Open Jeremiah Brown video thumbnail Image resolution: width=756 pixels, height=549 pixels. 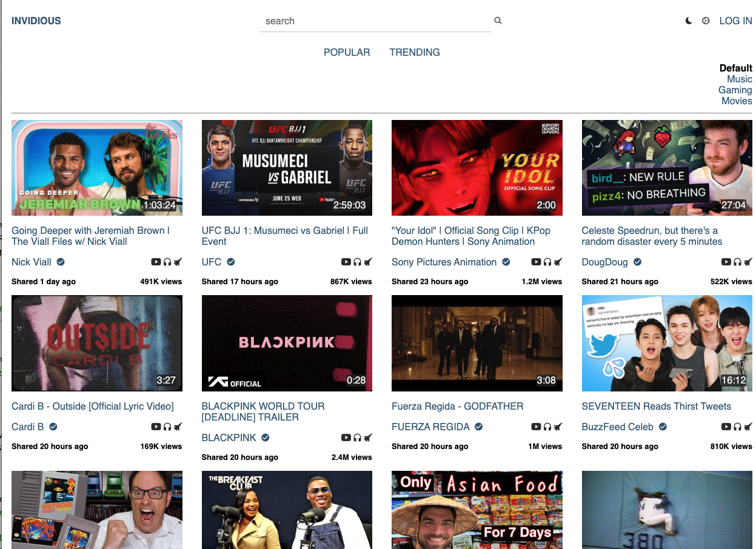click(97, 168)
